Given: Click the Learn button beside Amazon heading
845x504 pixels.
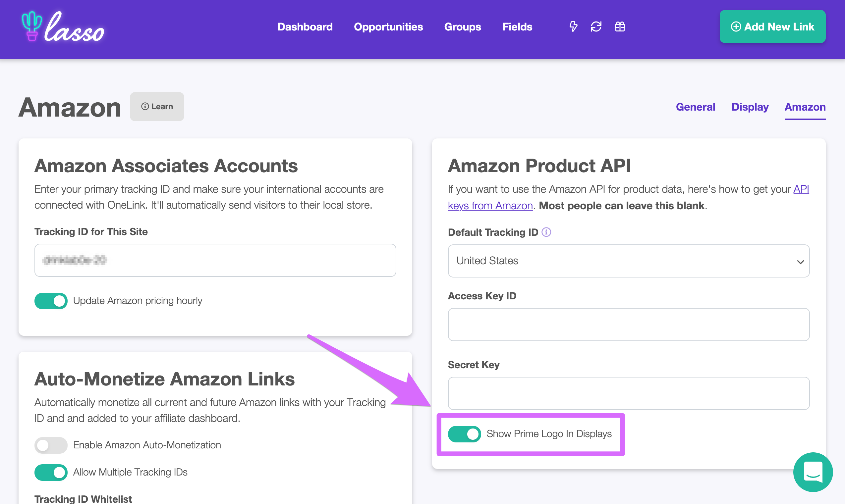Looking at the screenshot, I should pos(157,107).
